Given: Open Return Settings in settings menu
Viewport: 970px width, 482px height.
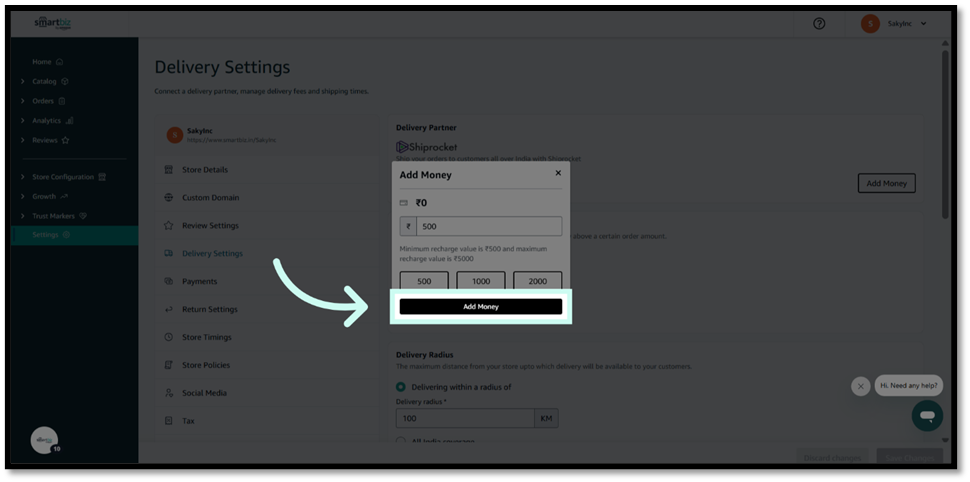Looking at the screenshot, I should pos(209,310).
